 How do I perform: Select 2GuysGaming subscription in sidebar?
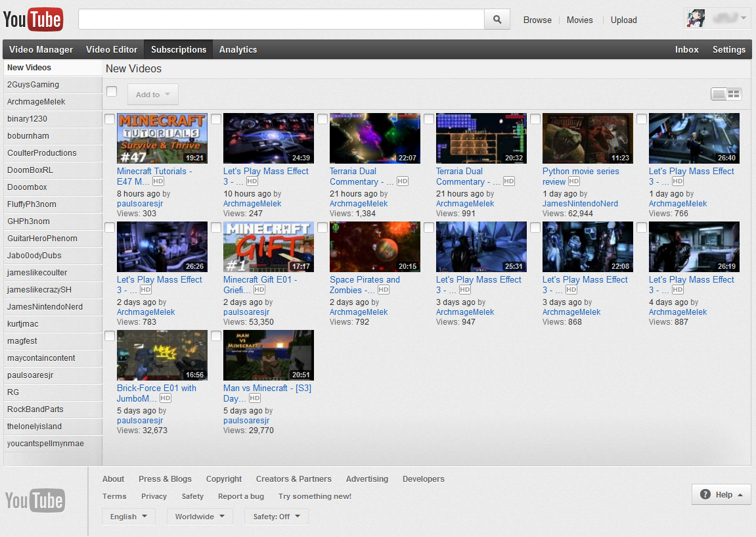[53, 84]
